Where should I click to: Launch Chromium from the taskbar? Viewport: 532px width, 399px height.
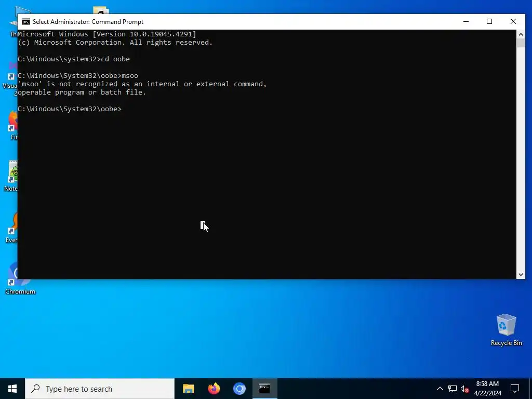tap(239, 389)
